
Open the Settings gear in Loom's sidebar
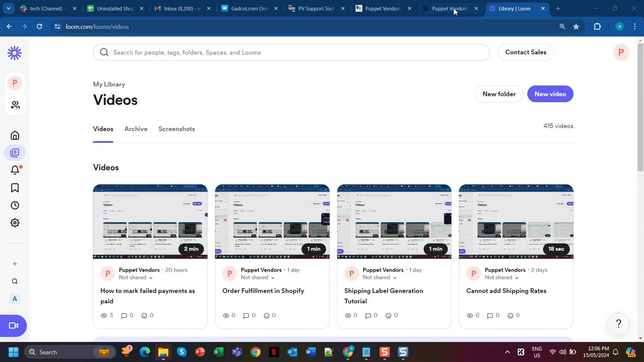tap(15, 223)
